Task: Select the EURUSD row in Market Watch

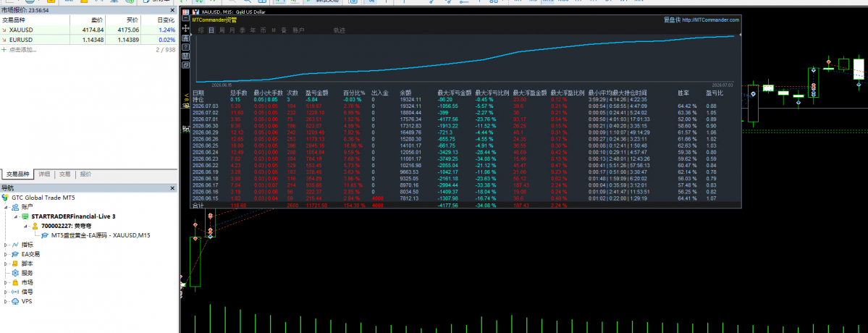Action: pos(88,40)
